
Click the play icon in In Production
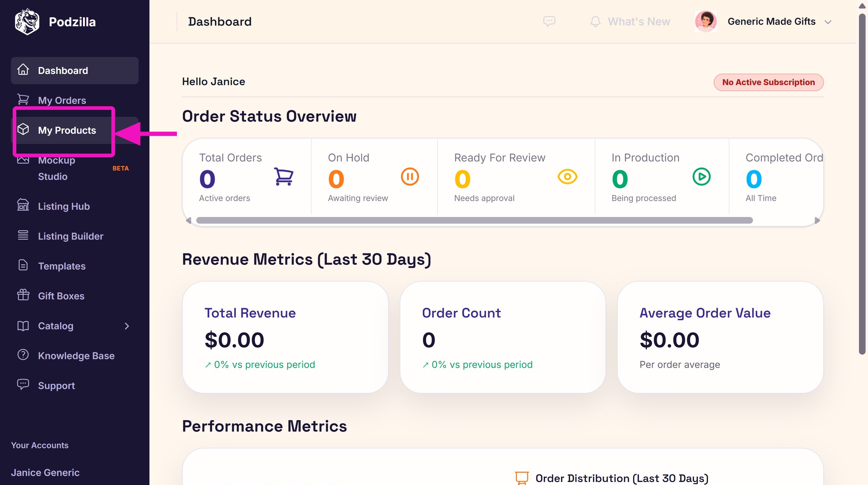(x=702, y=177)
